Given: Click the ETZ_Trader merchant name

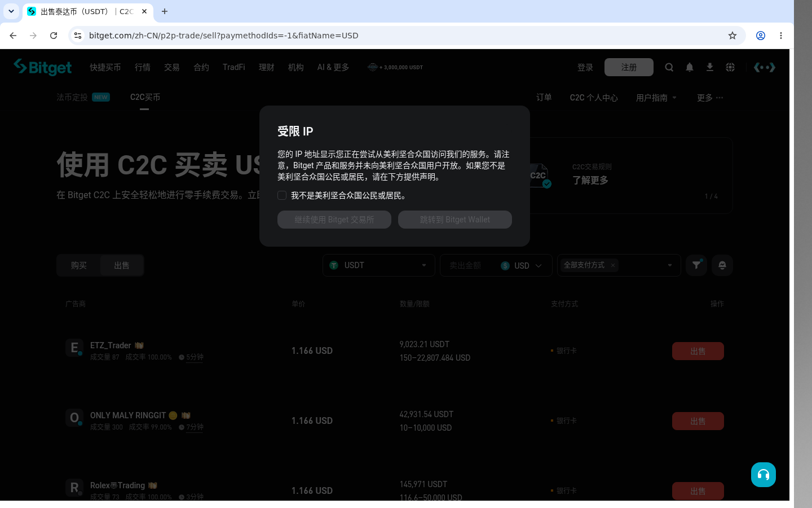Looking at the screenshot, I should coord(111,345).
